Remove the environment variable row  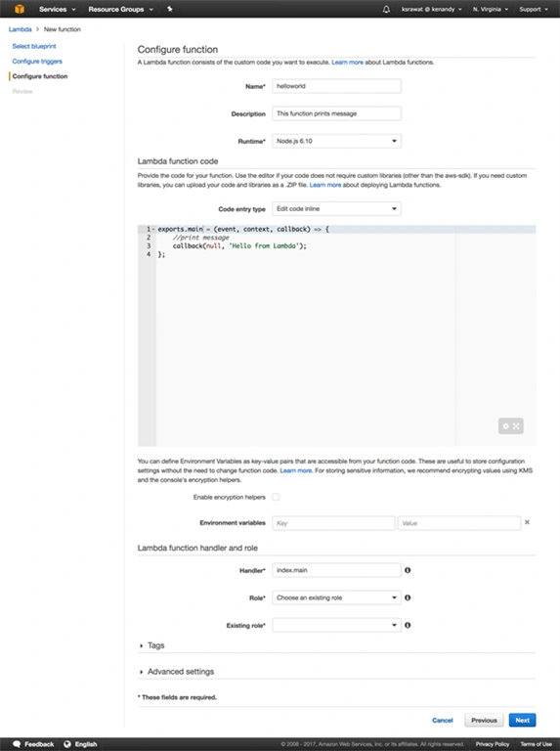[527, 522]
